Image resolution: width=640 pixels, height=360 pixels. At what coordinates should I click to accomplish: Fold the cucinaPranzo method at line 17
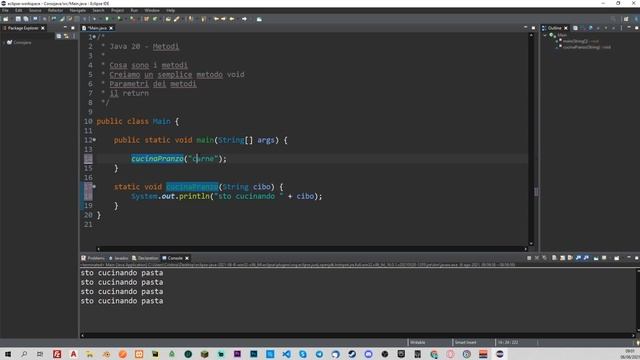point(94,187)
